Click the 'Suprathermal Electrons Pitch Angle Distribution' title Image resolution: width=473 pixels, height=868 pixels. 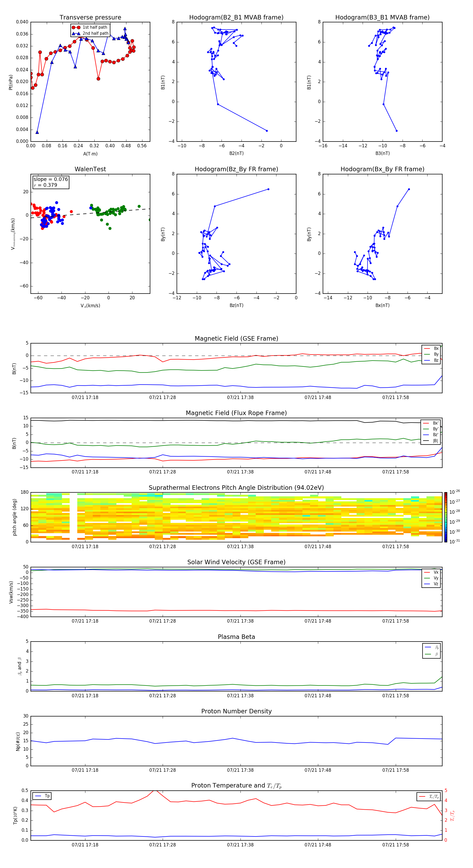click(x=236, y=488)
